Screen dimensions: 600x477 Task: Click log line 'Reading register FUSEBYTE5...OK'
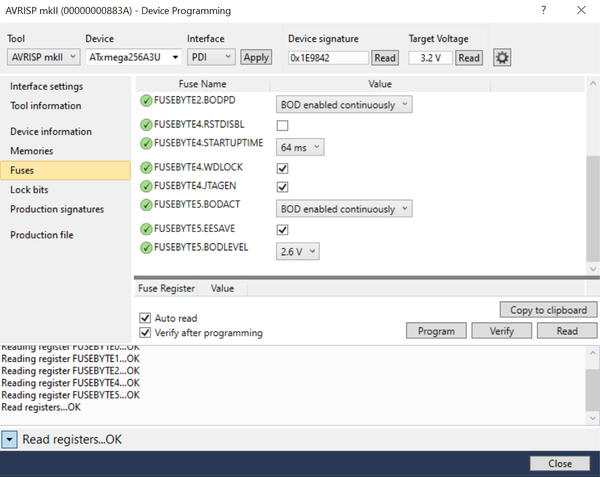coord(71,395)
